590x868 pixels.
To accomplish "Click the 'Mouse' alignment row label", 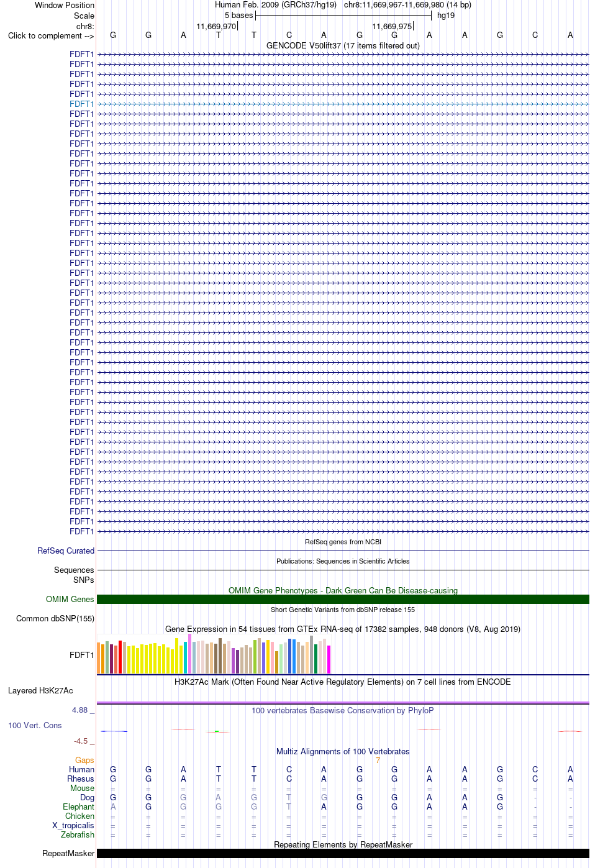I will (82, 788).
